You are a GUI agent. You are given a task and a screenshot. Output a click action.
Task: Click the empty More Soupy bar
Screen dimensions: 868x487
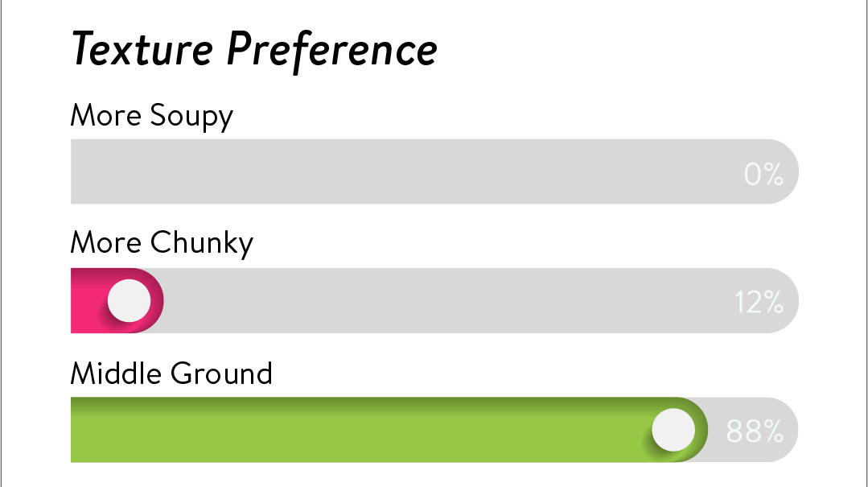coord(434,171)
